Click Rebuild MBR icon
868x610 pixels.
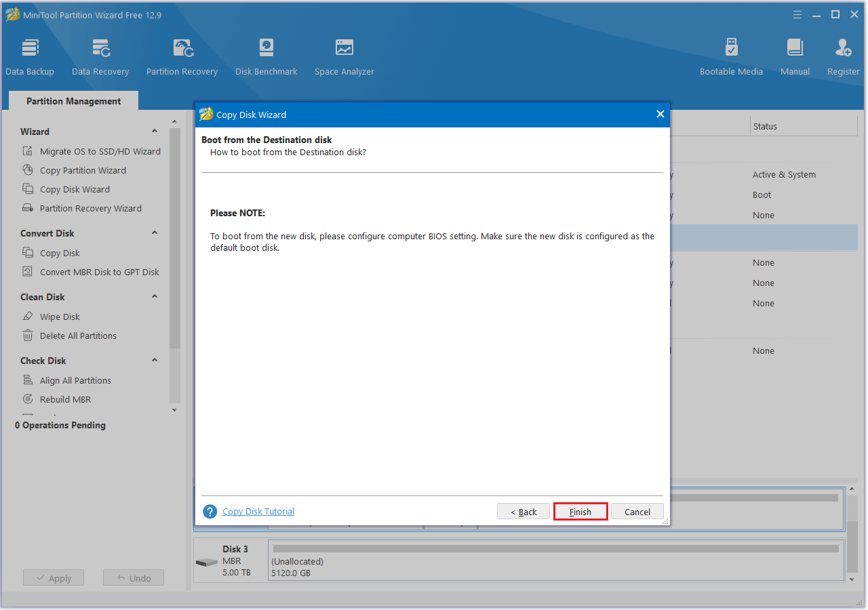(28, 399)
